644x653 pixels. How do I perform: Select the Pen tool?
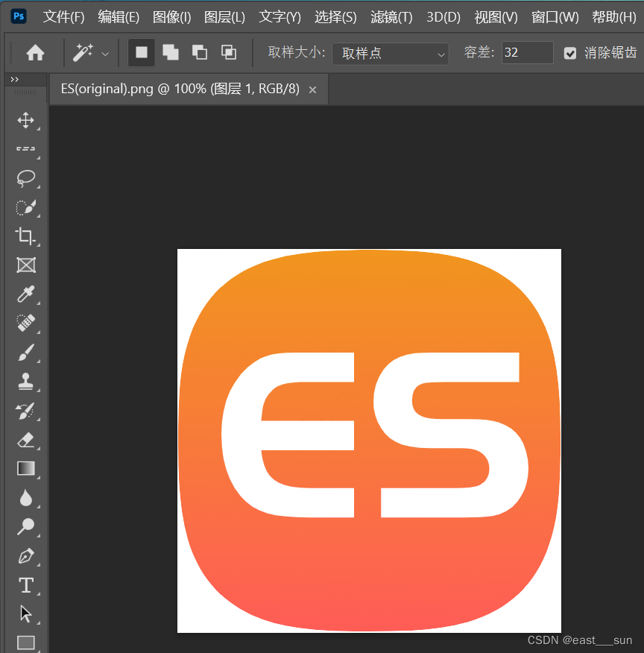click(25, 556)
